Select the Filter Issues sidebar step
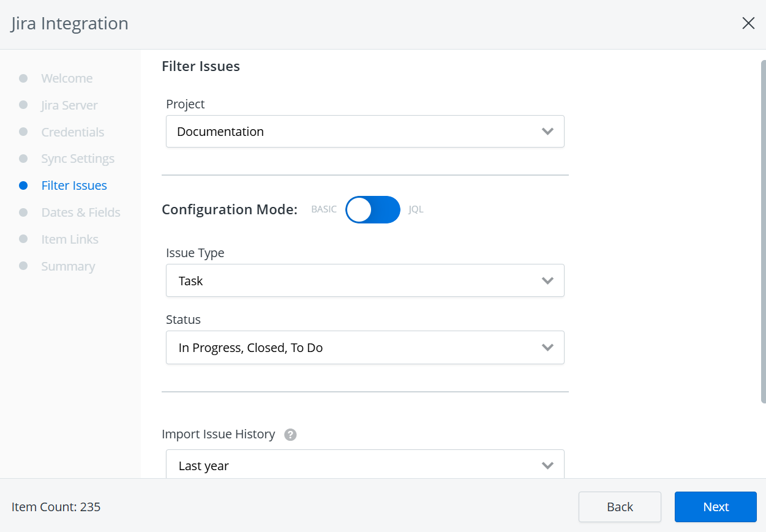 (x=73, y=185)
